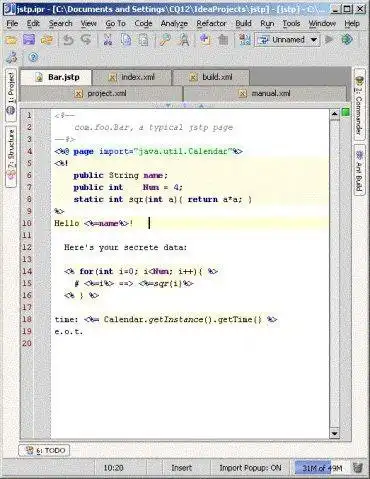Open the File menu
This screenshot has height=479, width=370.
pyautogui.click(x=12, y=23)
